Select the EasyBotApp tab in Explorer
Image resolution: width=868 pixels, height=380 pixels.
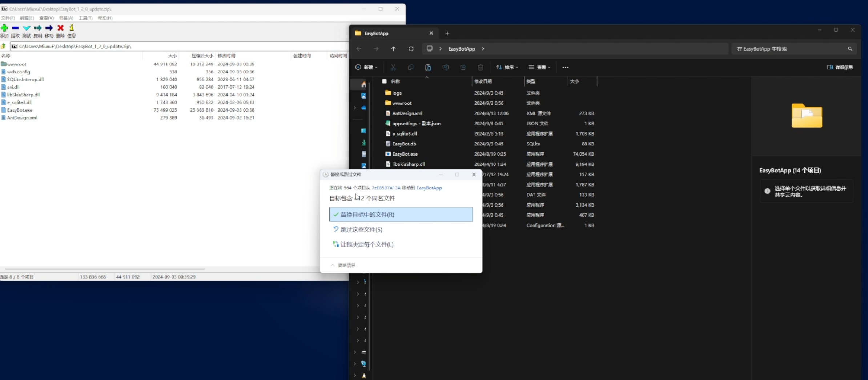coord(394,33)
